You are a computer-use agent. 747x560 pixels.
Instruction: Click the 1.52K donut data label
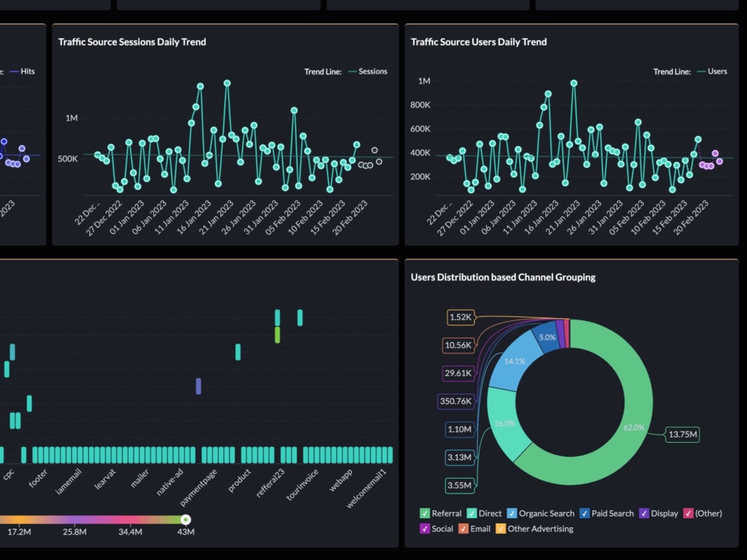pos(461,317)
